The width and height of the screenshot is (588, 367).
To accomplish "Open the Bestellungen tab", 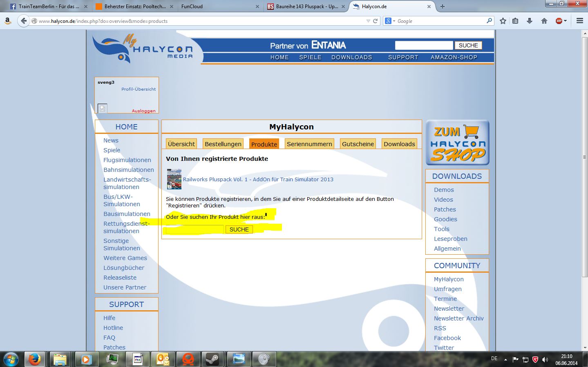I will pos(223,144).
